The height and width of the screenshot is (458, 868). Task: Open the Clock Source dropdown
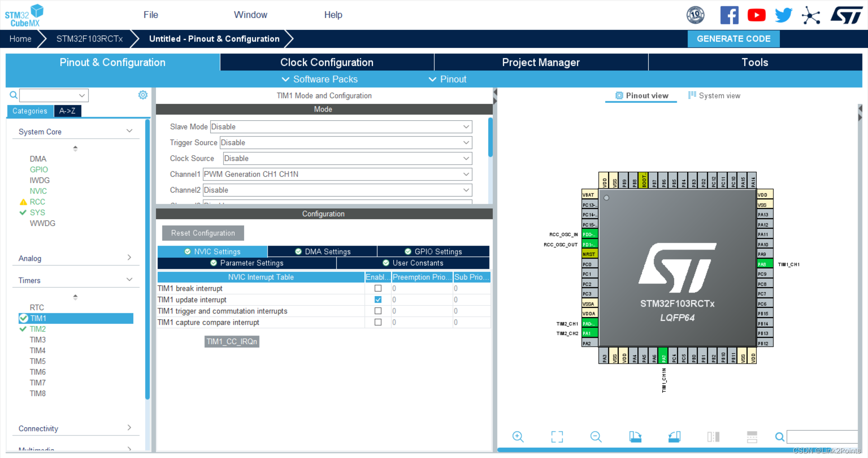click(x=347, y=158)
